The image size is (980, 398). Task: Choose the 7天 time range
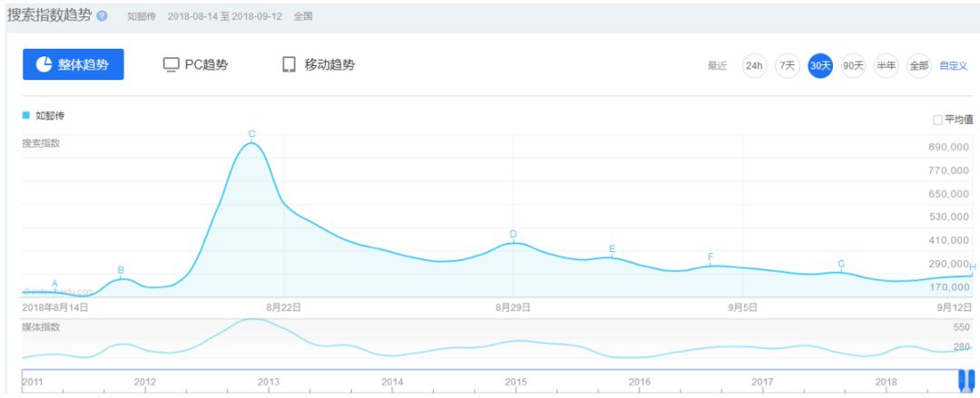coord(787,65)
